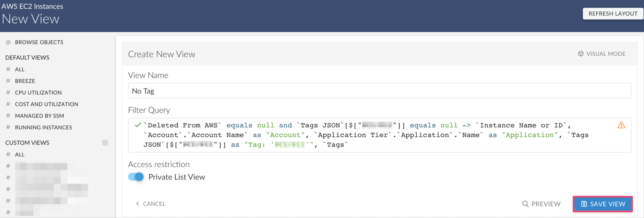Switch to Visual Mode

(x=601, y=54)
